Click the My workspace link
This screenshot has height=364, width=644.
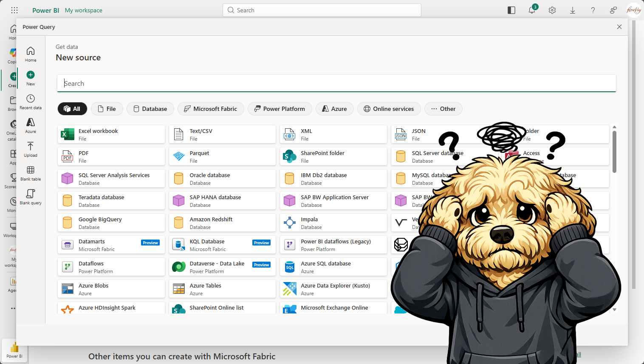coord(83,10)
